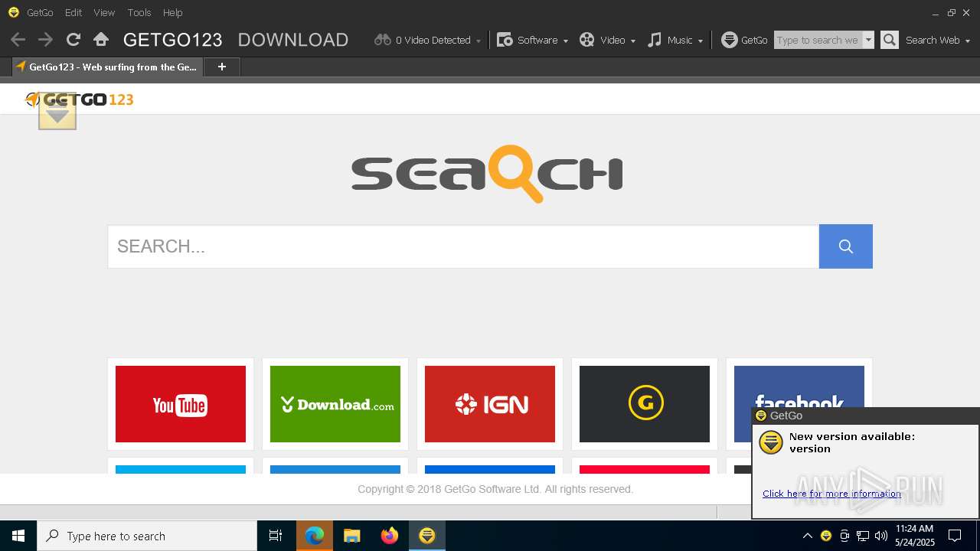This screenshot has height=551, width=980.
Task: Open Microsoft Edge from taskbar
Action: [x=315, y=536]
